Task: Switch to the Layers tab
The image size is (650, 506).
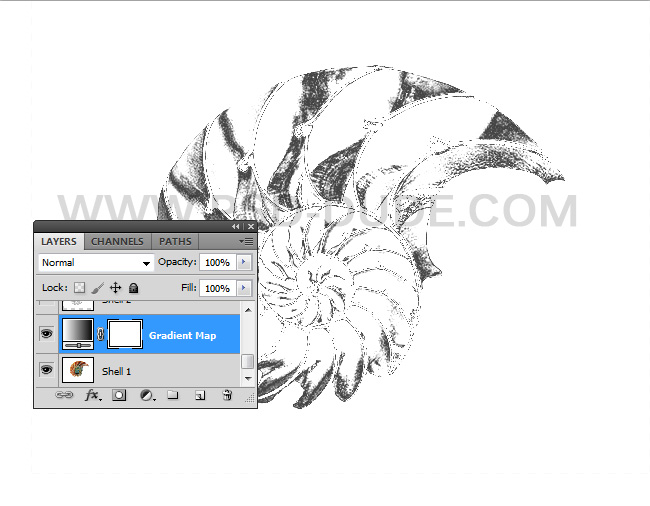Action: [59, 241]
